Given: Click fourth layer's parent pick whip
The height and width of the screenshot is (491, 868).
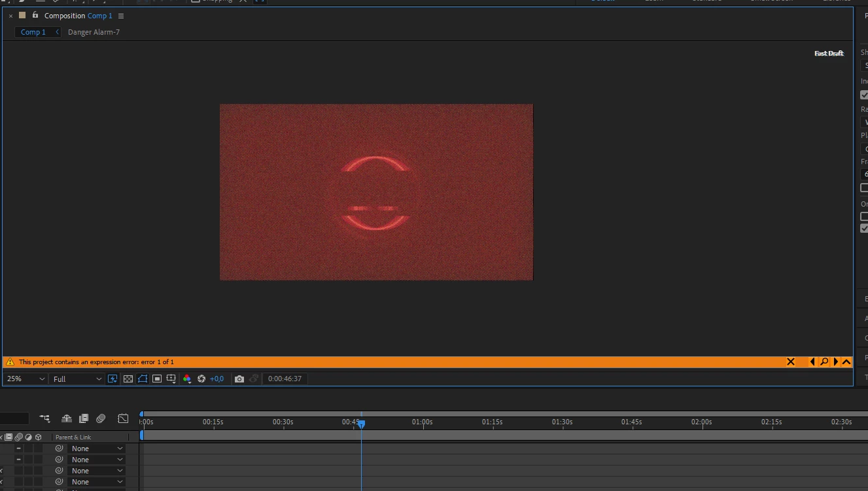Looking at the screenshot, I should coord(59,482).
